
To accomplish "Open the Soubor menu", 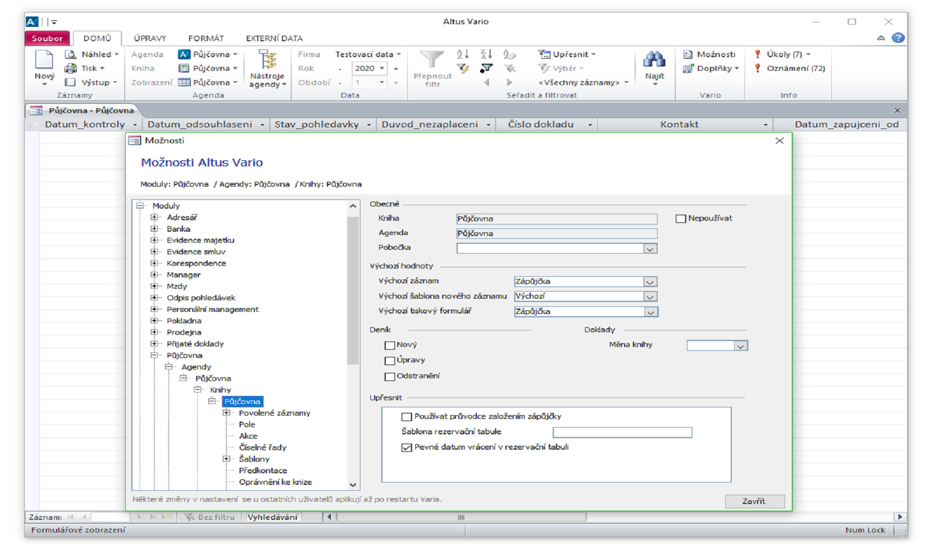I will coord(47,38).
